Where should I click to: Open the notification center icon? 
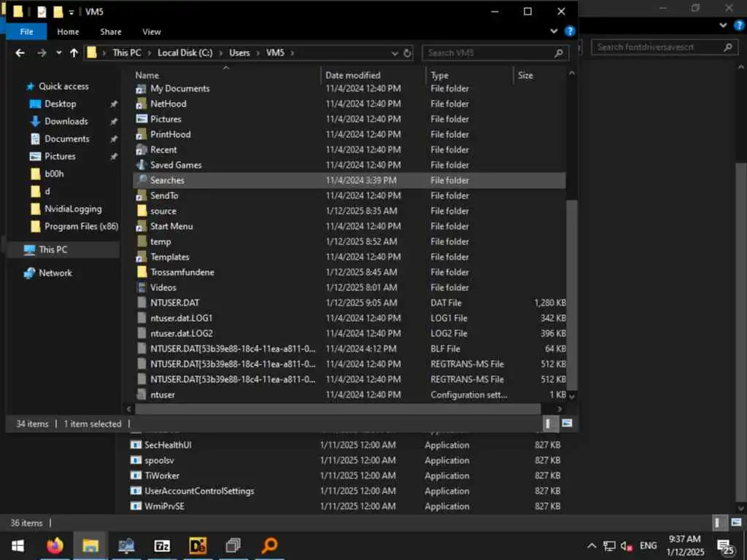point(726,547)
